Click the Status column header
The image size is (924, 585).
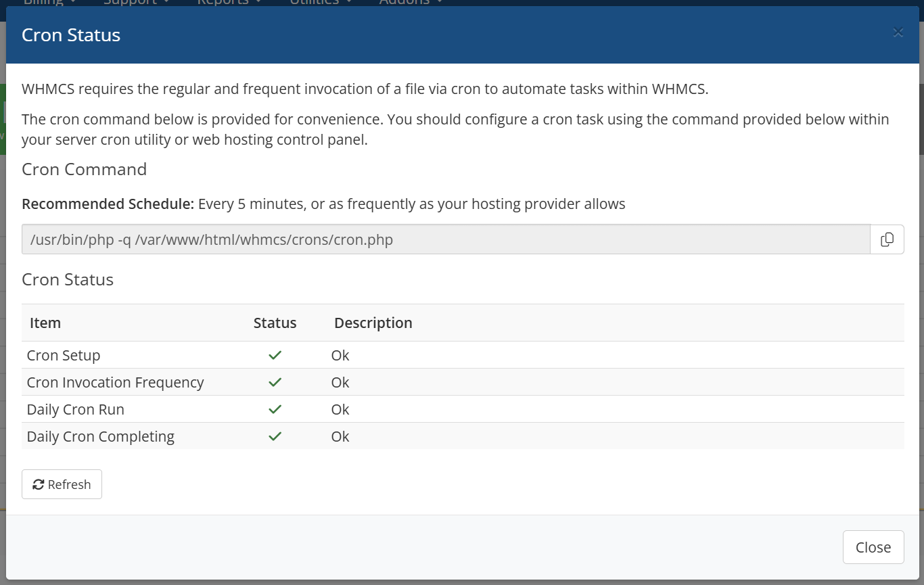(275, 323)
